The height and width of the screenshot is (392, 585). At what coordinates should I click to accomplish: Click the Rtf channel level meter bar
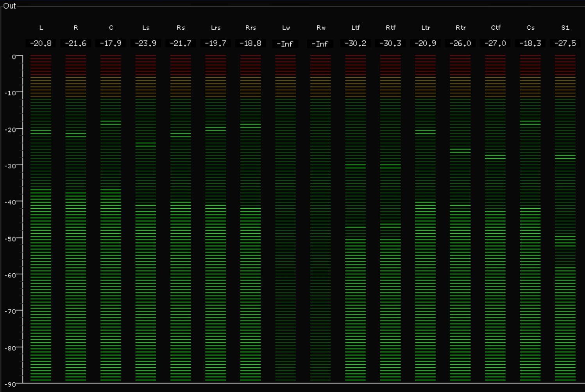pyautogui.click(x=390, y=219)
